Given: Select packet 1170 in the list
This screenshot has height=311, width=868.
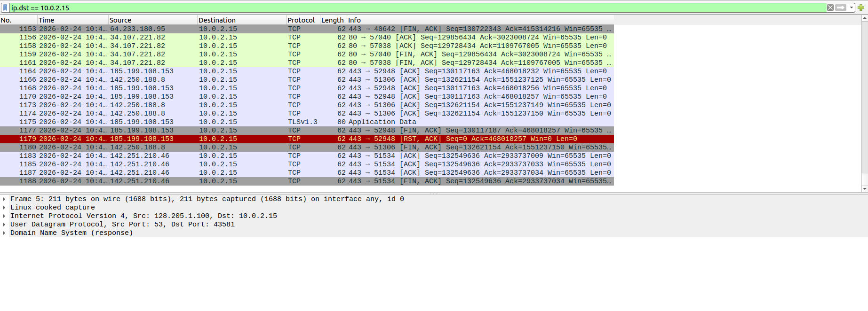Looking at the screenshot, I should (x=307, y=97).
